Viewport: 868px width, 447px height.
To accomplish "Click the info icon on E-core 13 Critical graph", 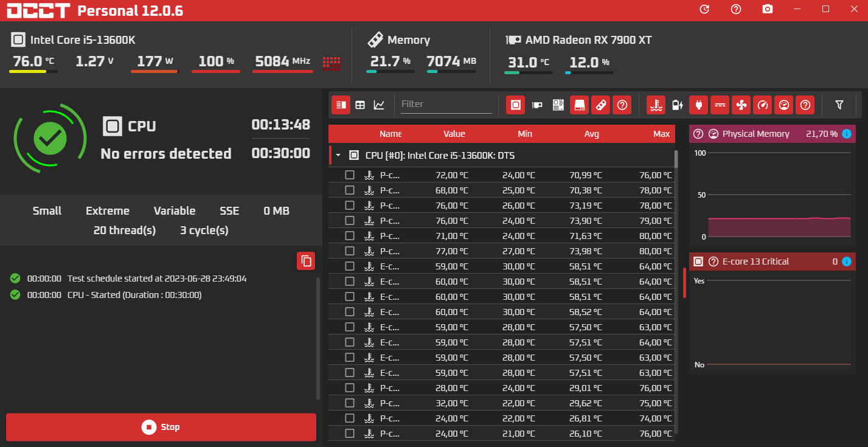I will pos(847,262).
